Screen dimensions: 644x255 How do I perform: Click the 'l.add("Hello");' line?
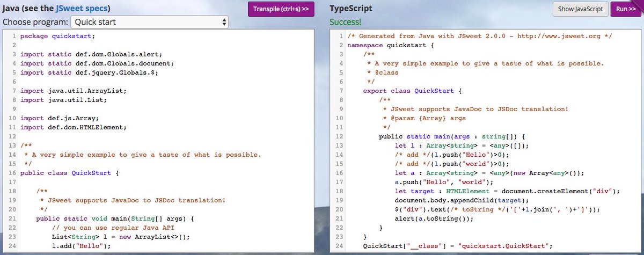point(81,246)
